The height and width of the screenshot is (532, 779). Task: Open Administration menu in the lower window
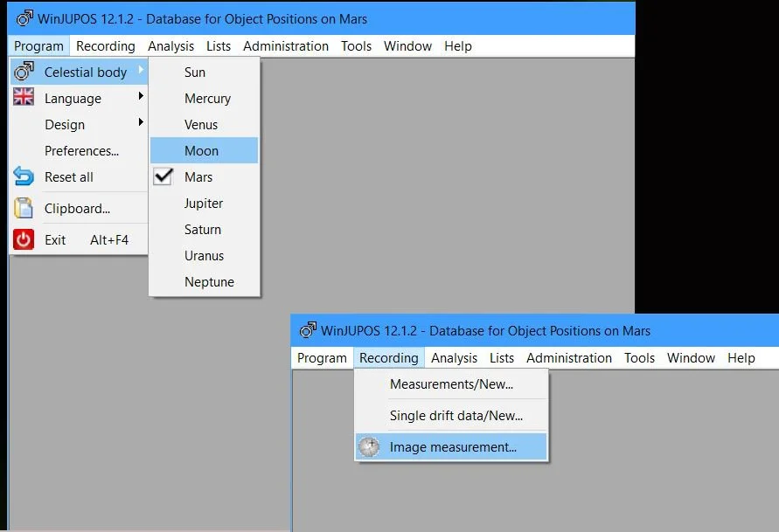click(x=569, y=358)
